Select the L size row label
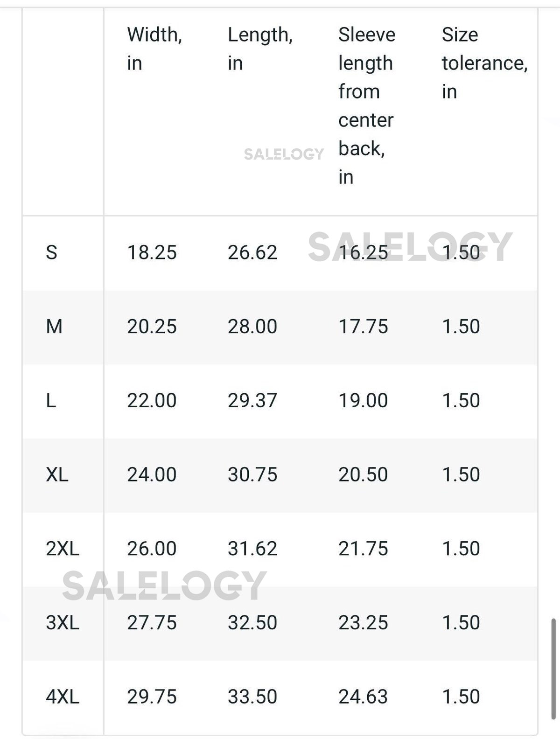 click(51, 400)
